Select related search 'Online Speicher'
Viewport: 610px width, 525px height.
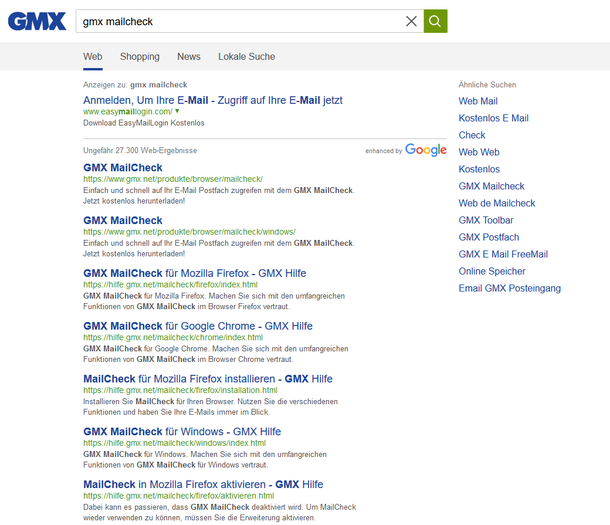click(x=492, y=271)
